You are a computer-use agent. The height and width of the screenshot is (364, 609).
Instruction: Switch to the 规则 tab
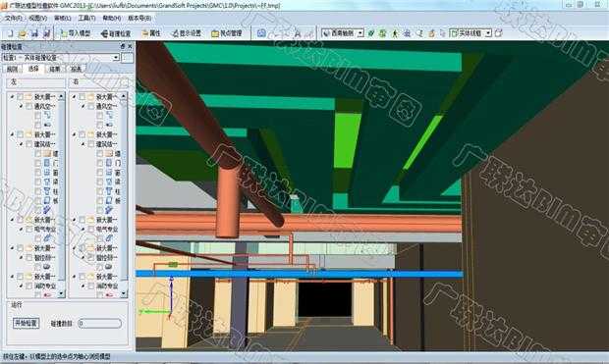(12, 69)
